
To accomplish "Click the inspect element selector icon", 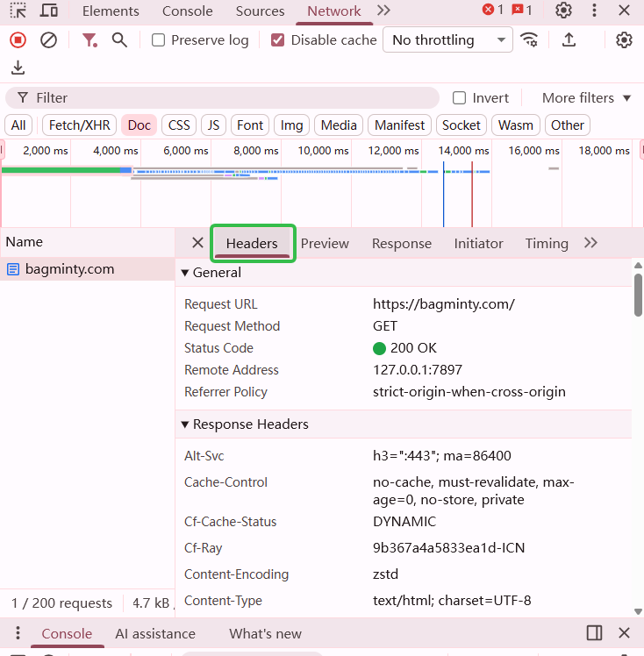I will point(18,11).
